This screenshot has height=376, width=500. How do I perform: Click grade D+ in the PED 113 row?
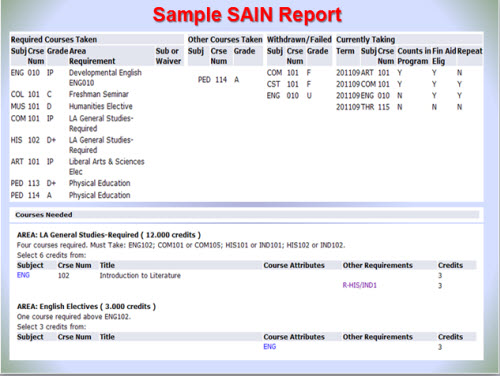pos(51,183)
